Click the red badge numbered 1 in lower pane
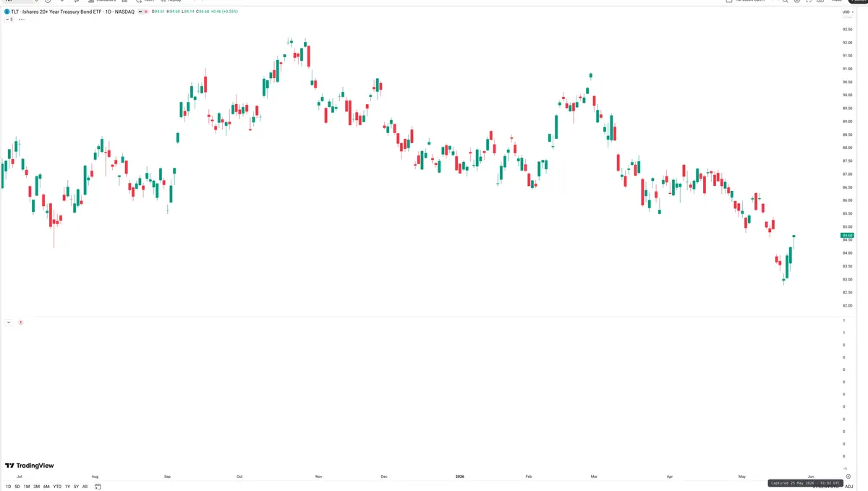The image size is (868, 491). pyautogui.click(x=20, y=322)
